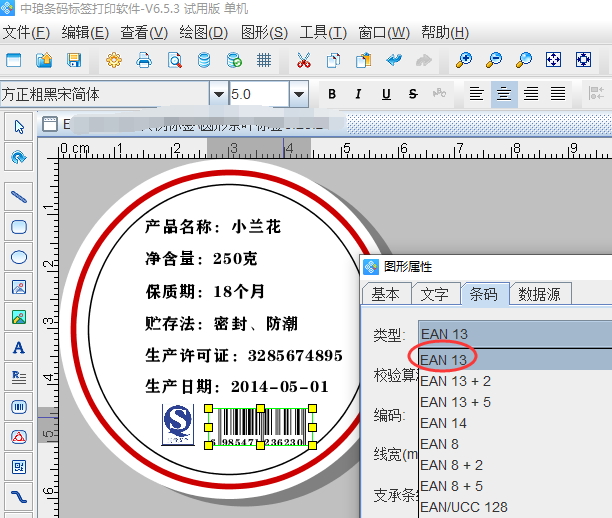Open file with folder icon
The width and height of the screenshot is (612, 518).
coord(44,61)
